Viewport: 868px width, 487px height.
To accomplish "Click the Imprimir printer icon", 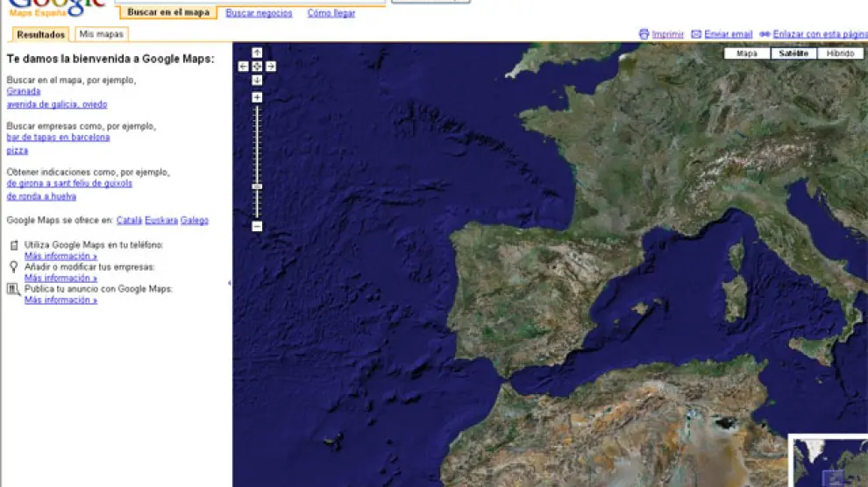I will pyautogui.click(x=644, y=34).
